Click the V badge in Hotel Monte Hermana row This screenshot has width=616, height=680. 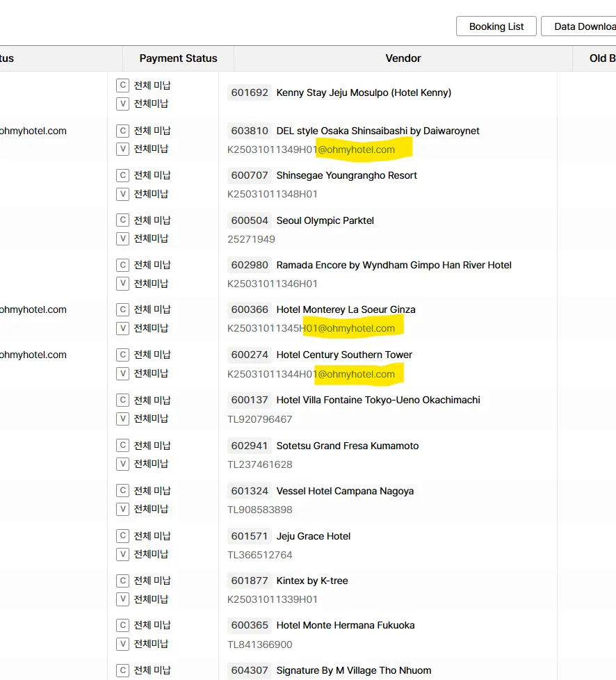123,644
